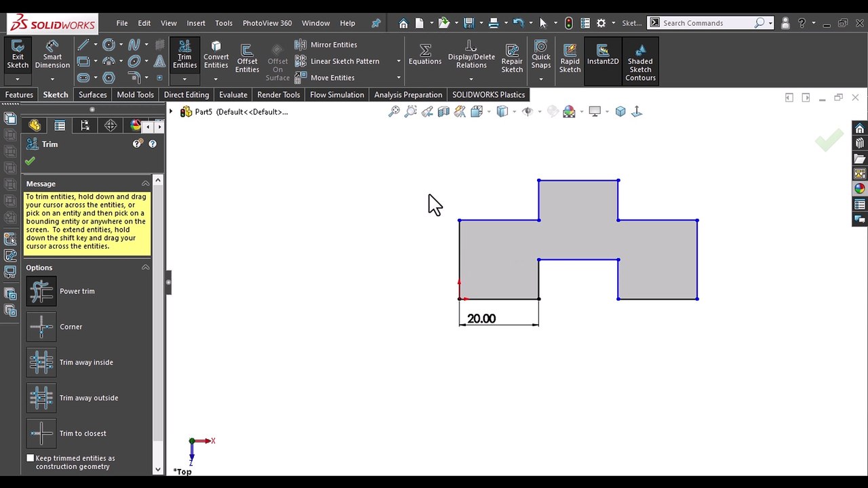Click the Exit Sketch icon
The height and width of the screenshot is (488, 868).
[18, 55]
